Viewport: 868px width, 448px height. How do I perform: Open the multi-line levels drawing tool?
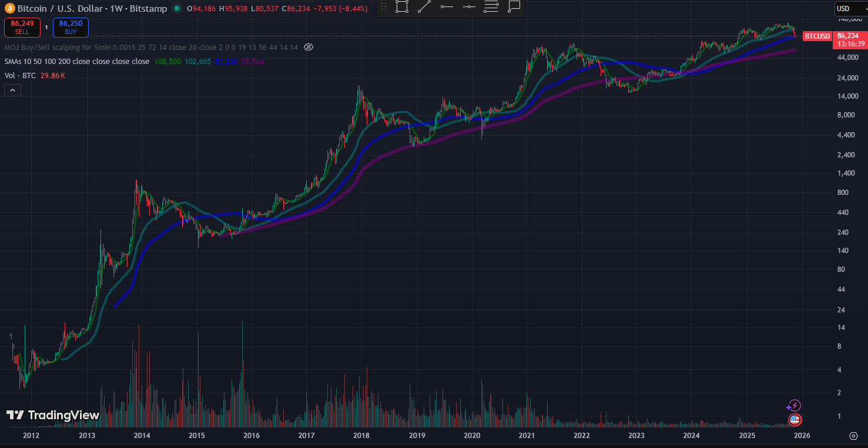[491, 7]
